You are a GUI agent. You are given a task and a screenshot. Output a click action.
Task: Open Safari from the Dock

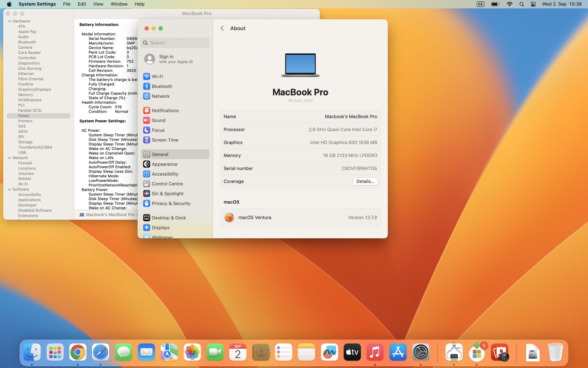(101, 352)
